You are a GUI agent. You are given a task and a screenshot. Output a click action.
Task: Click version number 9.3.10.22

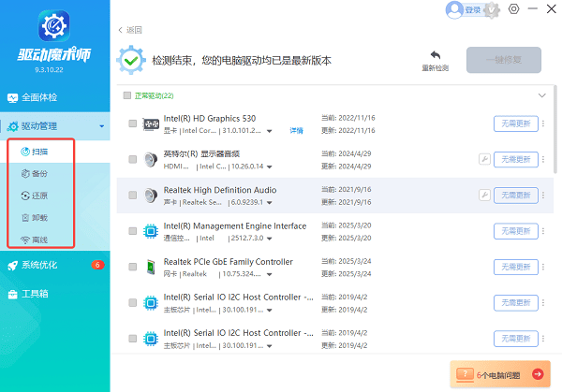coord(49,70)
